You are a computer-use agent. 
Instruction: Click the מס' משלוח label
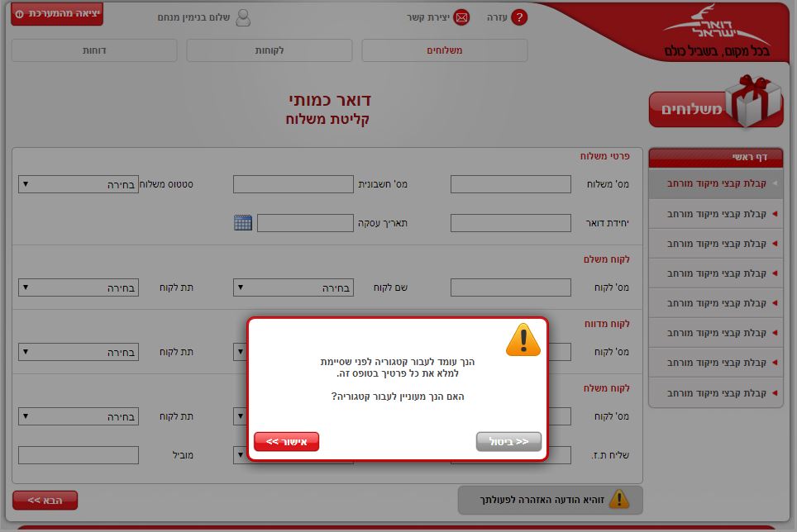tap(608, 184)
